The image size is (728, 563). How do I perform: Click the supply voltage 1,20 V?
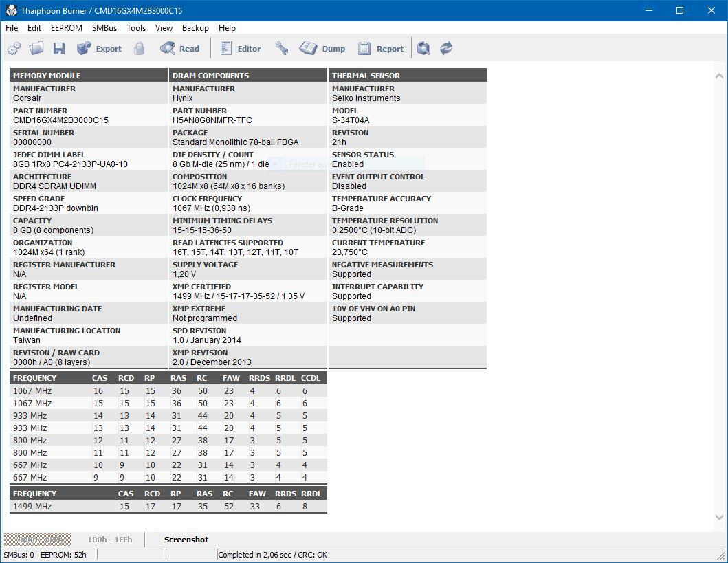point(184,274)
